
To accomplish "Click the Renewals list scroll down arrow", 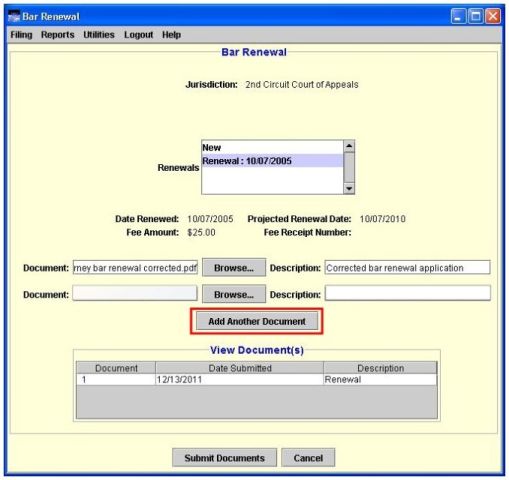I will coord(349,188).
